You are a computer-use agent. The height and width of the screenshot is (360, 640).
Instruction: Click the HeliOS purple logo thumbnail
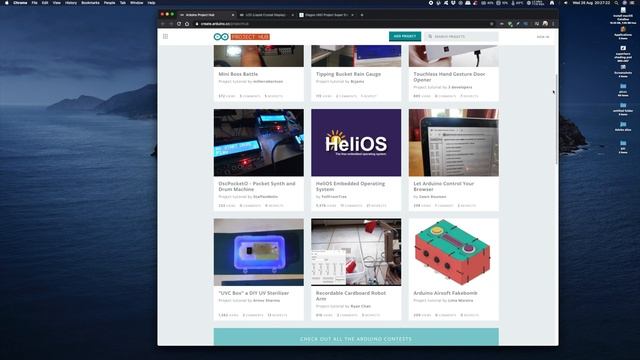pyautogui.click(x=356, y=142)
